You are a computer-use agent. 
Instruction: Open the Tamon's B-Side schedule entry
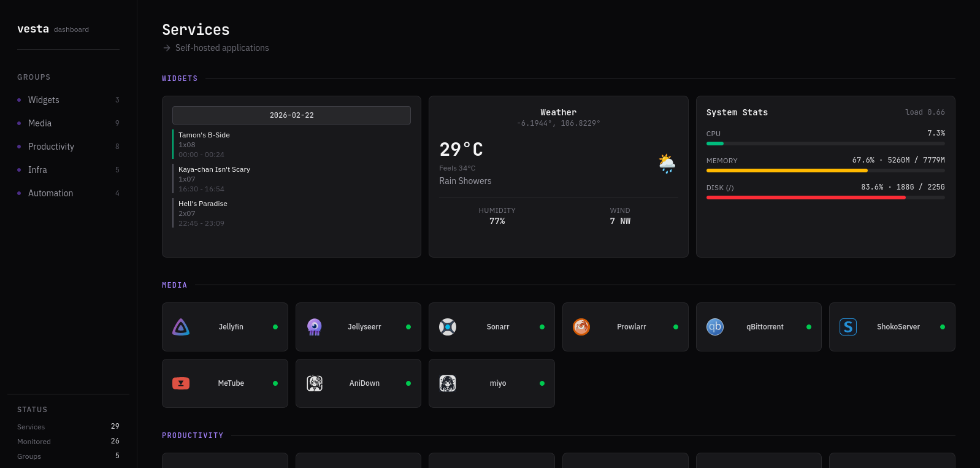coord(204,144)
